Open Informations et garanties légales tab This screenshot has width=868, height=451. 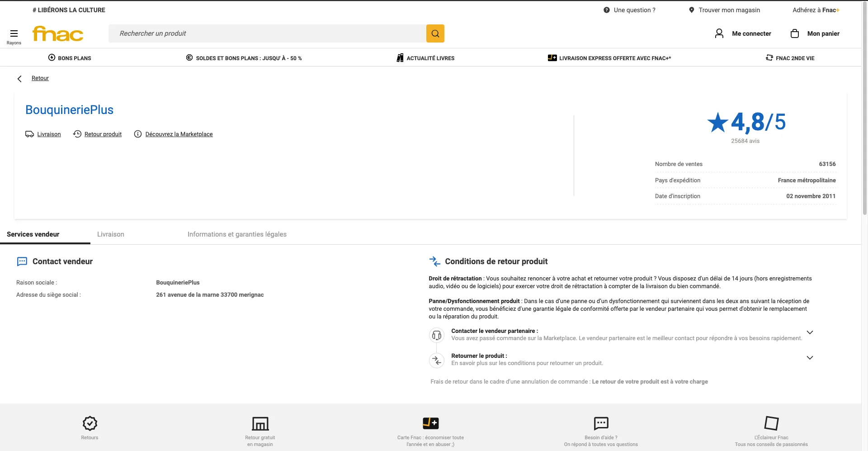pos(237,234)
